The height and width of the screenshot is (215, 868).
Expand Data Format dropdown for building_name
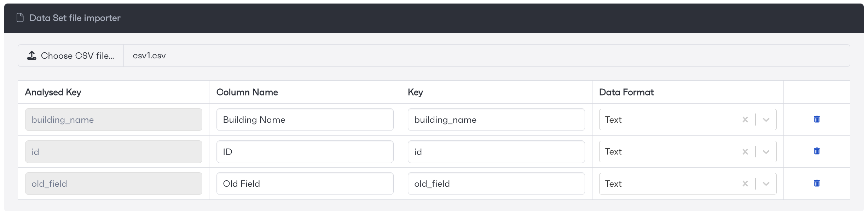click(x=766, y=120)
